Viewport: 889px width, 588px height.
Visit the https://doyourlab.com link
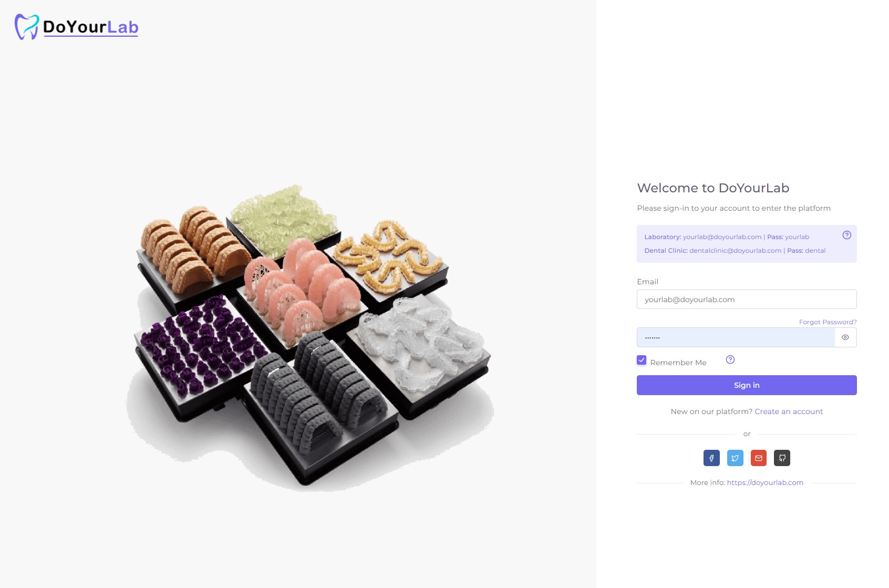pyautogui.click(x=765, y=482)
